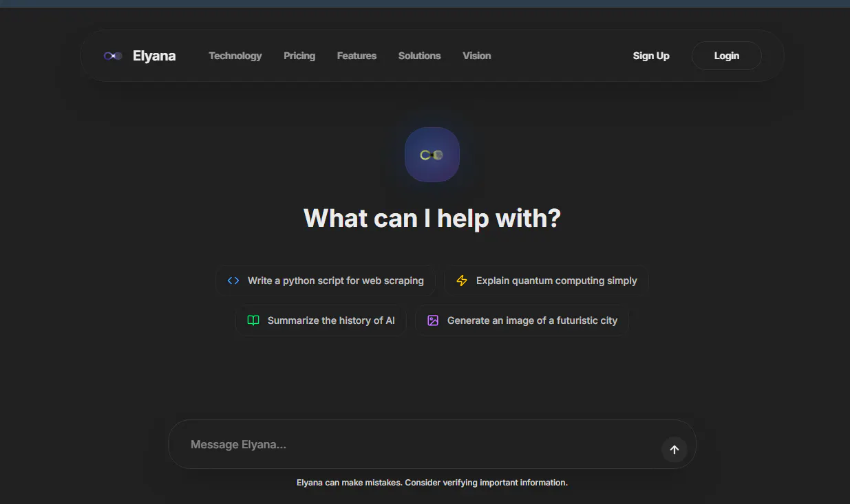Click the yellow lightning bolt icon
Viewport: 850px width, 504px height.
(x=462, y=281)
